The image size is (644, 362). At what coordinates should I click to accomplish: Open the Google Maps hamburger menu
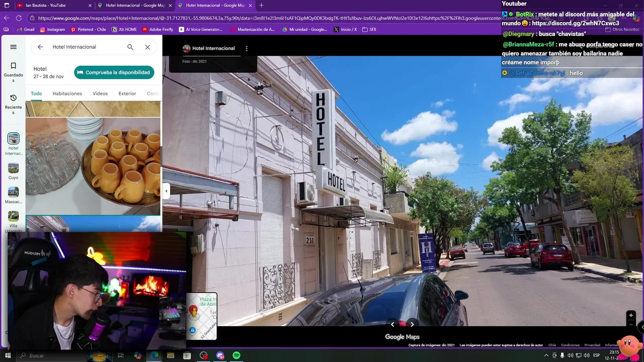pyautogui.click(x=14, y=47)
